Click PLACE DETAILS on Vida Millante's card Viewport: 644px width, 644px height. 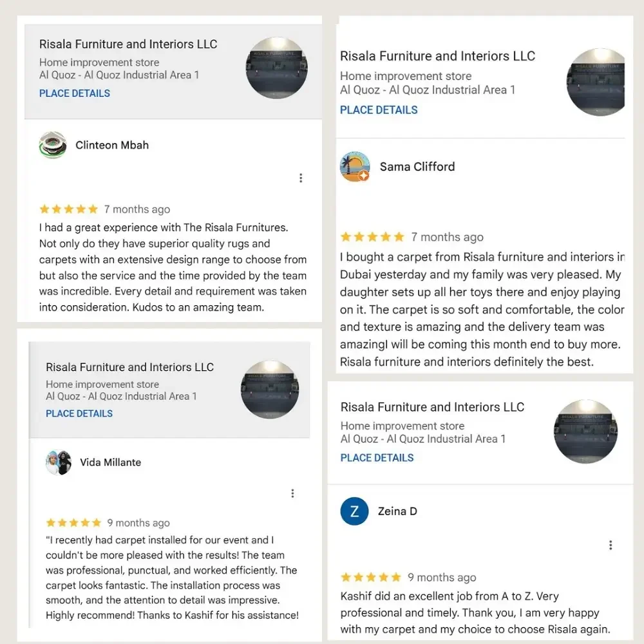[79, 413]
